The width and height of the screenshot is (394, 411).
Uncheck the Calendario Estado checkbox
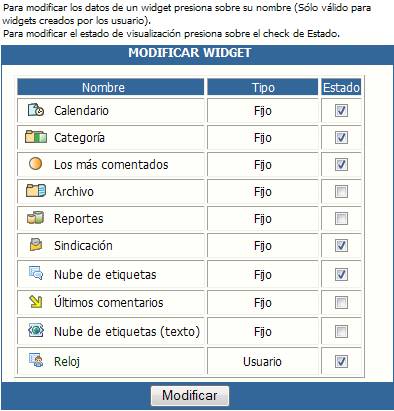[x=341, y=110]
